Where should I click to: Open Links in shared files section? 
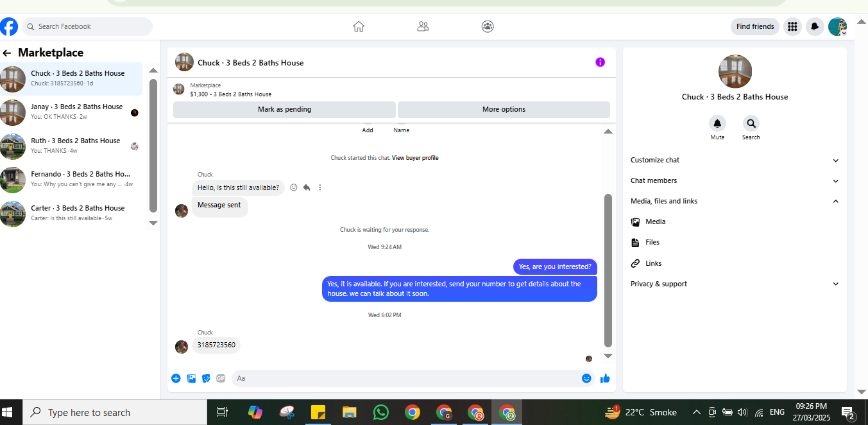(x=735, y=263)
